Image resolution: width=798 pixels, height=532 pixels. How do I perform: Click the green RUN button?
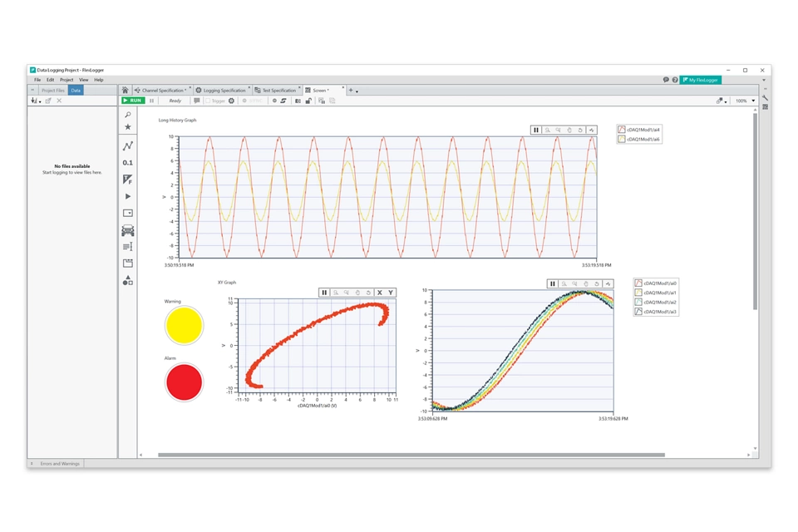click(133, 101)
